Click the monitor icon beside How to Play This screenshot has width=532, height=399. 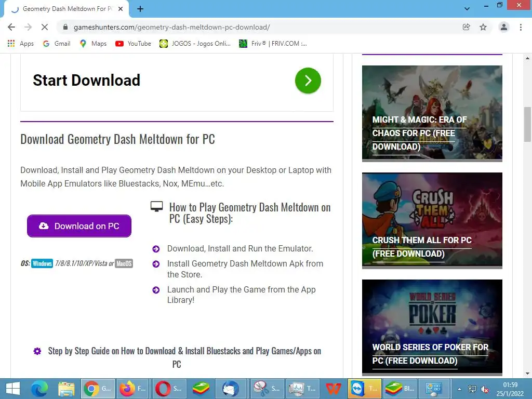pos(157,207)
